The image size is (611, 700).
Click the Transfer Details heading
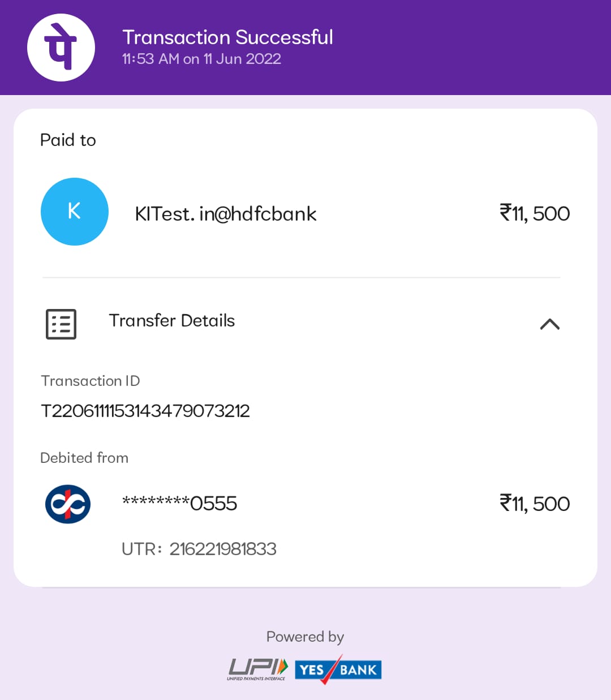[171, 321]
